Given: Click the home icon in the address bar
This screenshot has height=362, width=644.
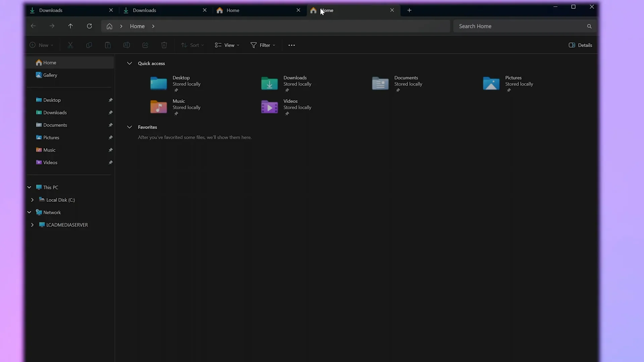Looking at the screenshot, I should pos(109,26).
